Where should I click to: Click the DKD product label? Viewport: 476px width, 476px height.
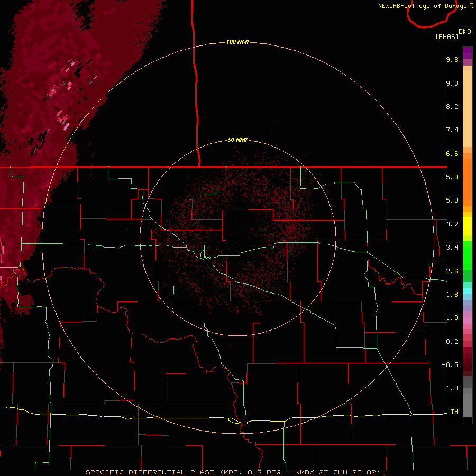pos(465,32)
